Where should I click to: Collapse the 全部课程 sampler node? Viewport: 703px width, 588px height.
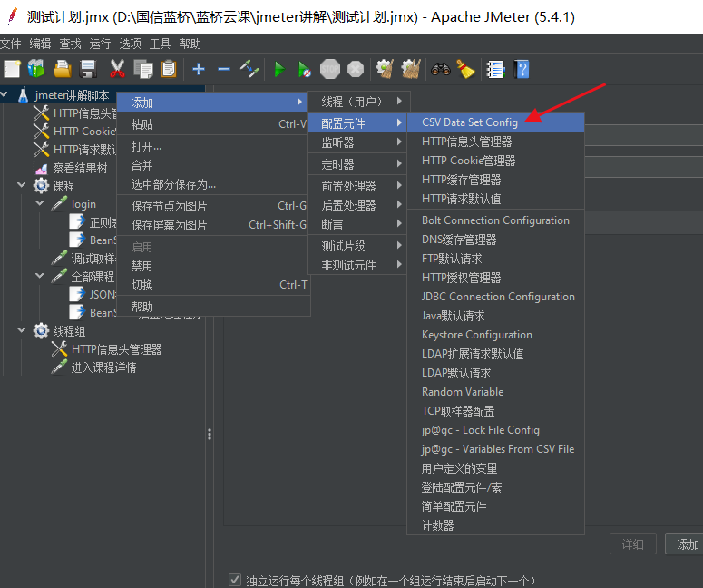pos(39,275)
